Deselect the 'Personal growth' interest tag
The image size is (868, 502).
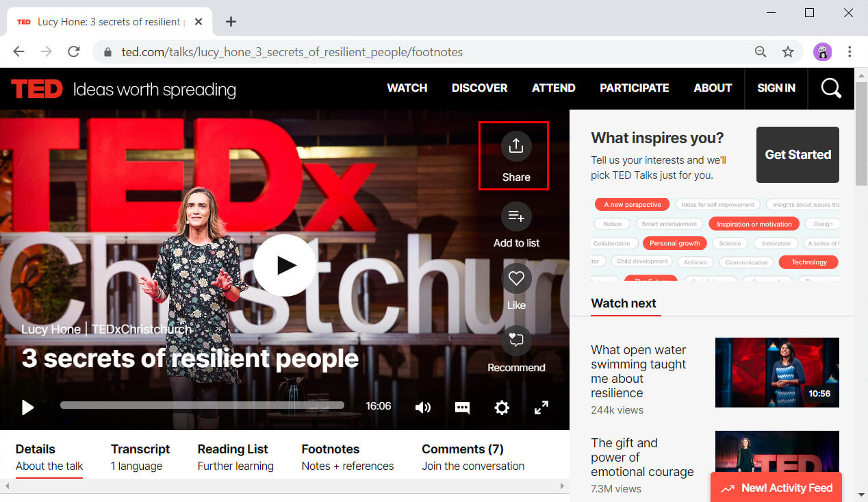pyautogui.click(x=674, y=243)
